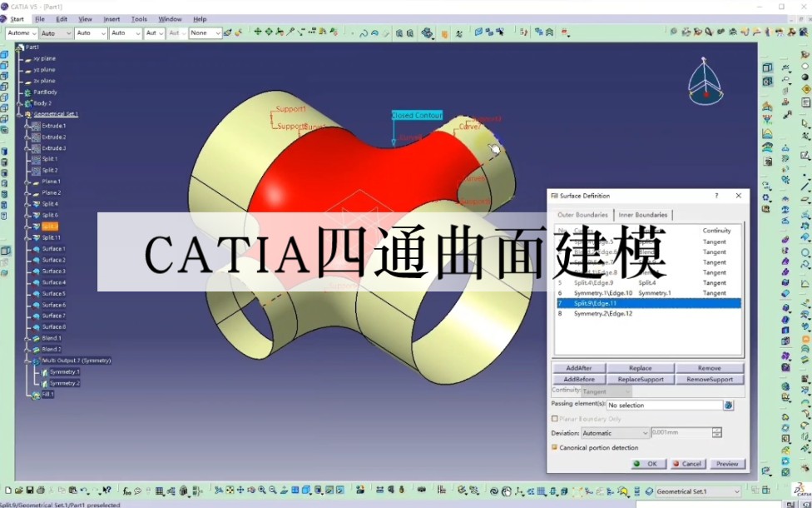Select row 6 Symmetry.1\Edge.10 in list
The width and height of the screenshot is (812, 508).
pyautogui.click(x=648, y=293)
